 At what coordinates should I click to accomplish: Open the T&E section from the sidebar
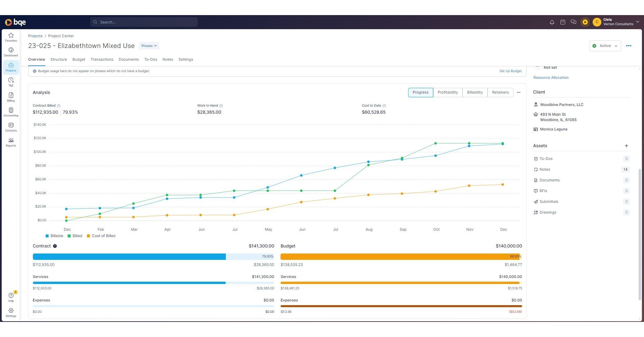tap(11, 82)
